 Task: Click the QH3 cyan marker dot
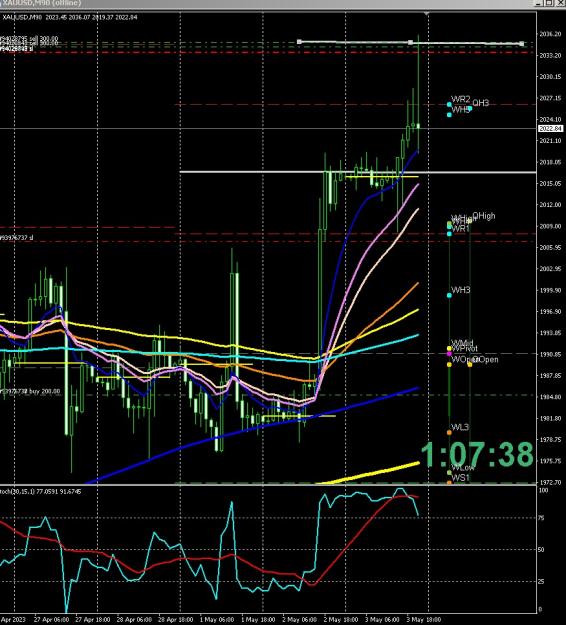[470, 108]
